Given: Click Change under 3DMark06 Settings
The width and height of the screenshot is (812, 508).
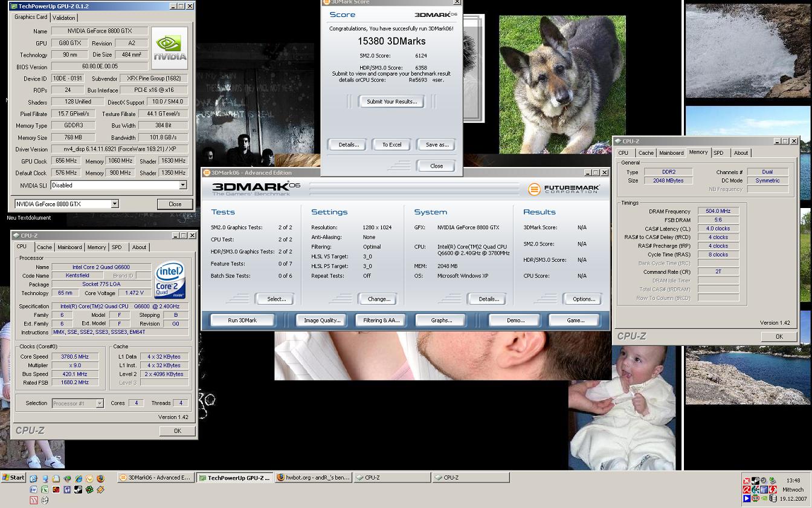Looking at the screenshot, I should [379, 299].
